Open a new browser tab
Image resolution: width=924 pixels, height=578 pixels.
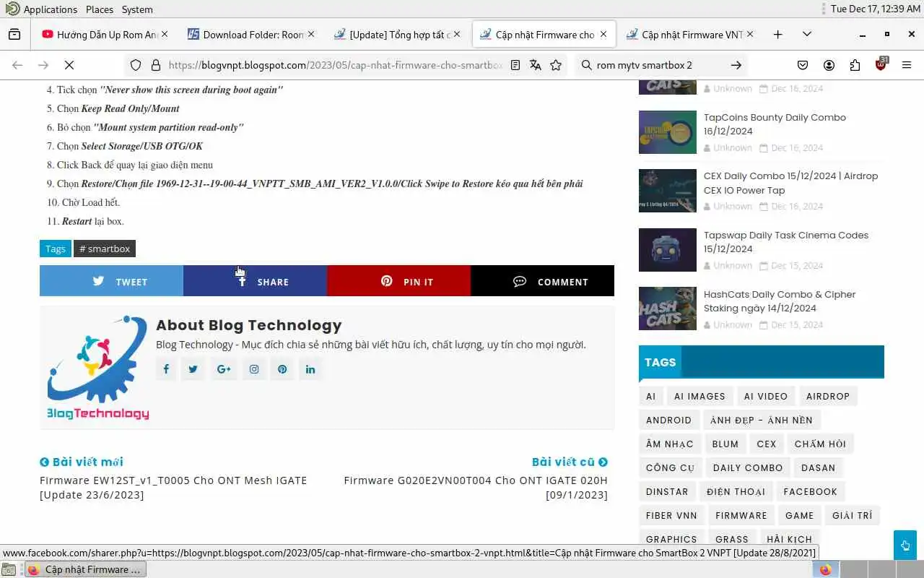point(777,34)
